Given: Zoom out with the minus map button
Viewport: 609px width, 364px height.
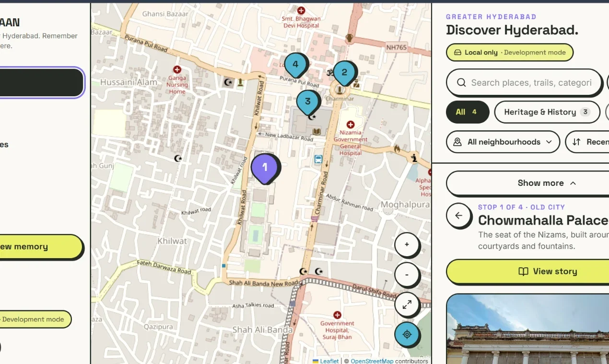Looking at the screenshot, I should click(407, 274).
